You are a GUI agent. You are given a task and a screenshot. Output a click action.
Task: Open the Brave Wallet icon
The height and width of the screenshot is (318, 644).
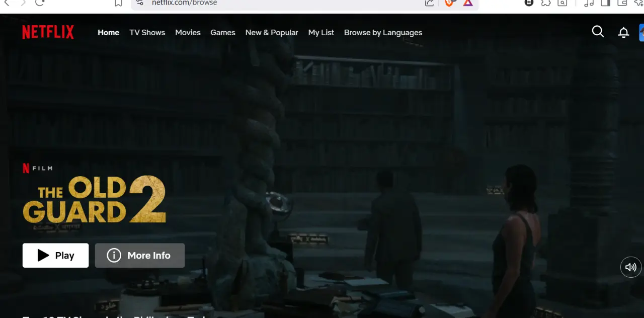(622, 3)
